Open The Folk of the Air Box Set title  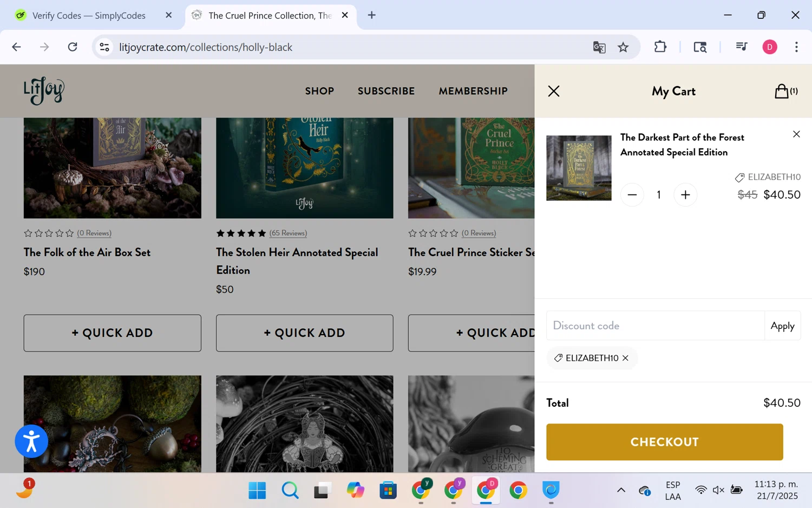[87, 252]
